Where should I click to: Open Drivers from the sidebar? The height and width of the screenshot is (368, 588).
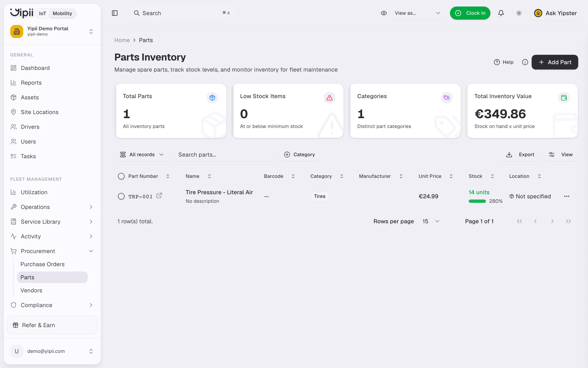[52, 127]
